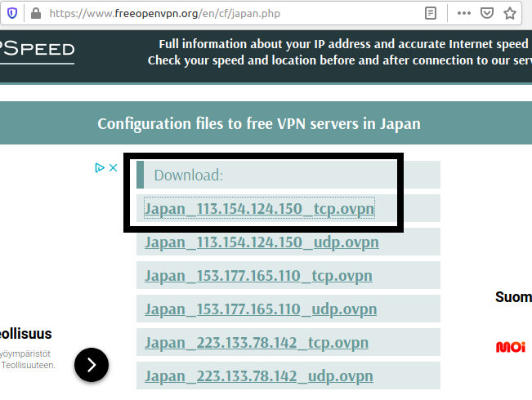Click the MOi logo in right ad
The width and height of the screenshot is (532, 400).
pyautogui.click(x=511, y=347)
